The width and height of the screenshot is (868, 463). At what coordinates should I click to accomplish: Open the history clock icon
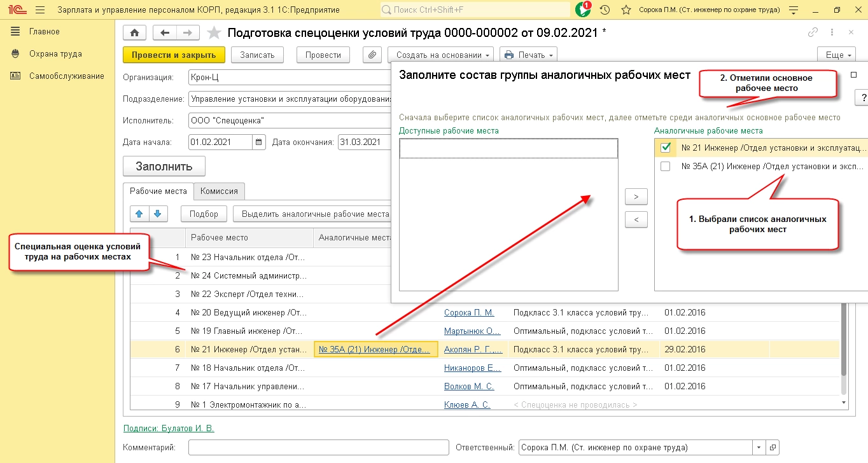click(x=605, y=10)
